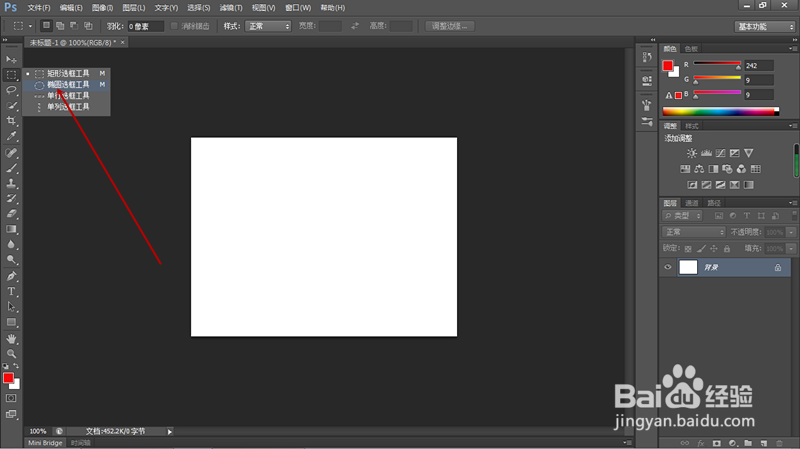This screenshot has height=449, width=800.
Task: Open the layer filter type dropdown
Action: coord(682,216)
